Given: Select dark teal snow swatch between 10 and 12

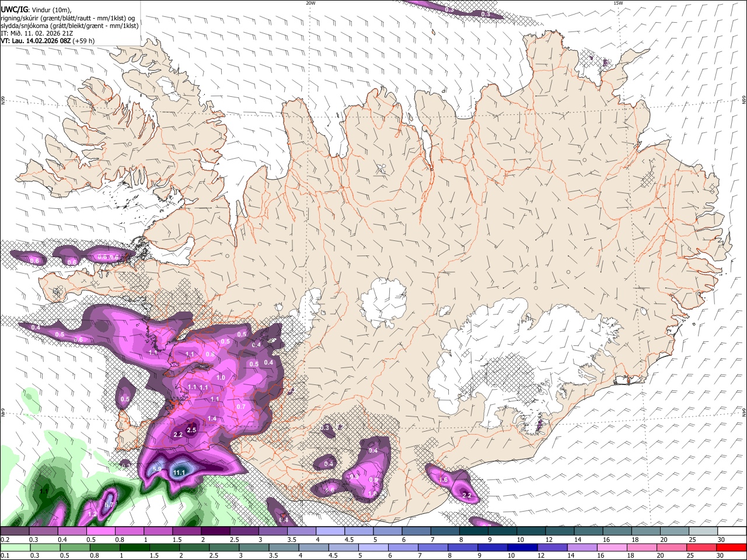Looking at the screenshot, I should (530, 531).
